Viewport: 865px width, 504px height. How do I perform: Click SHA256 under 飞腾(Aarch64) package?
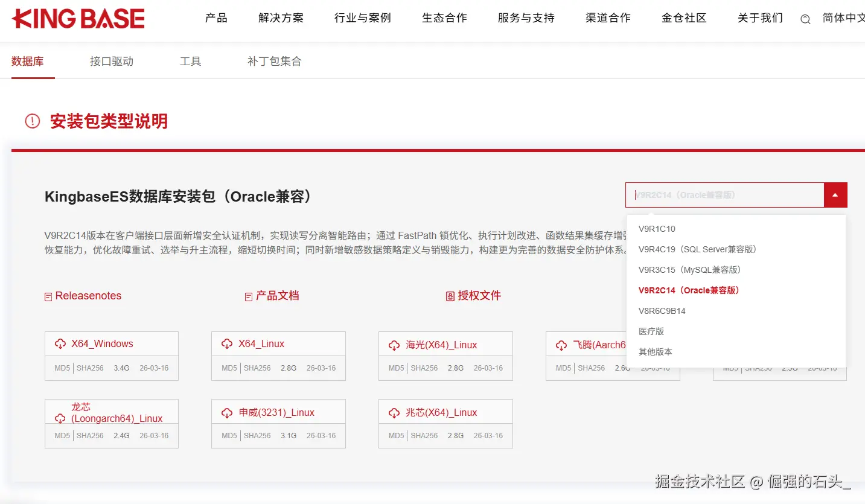coord(592,368)
